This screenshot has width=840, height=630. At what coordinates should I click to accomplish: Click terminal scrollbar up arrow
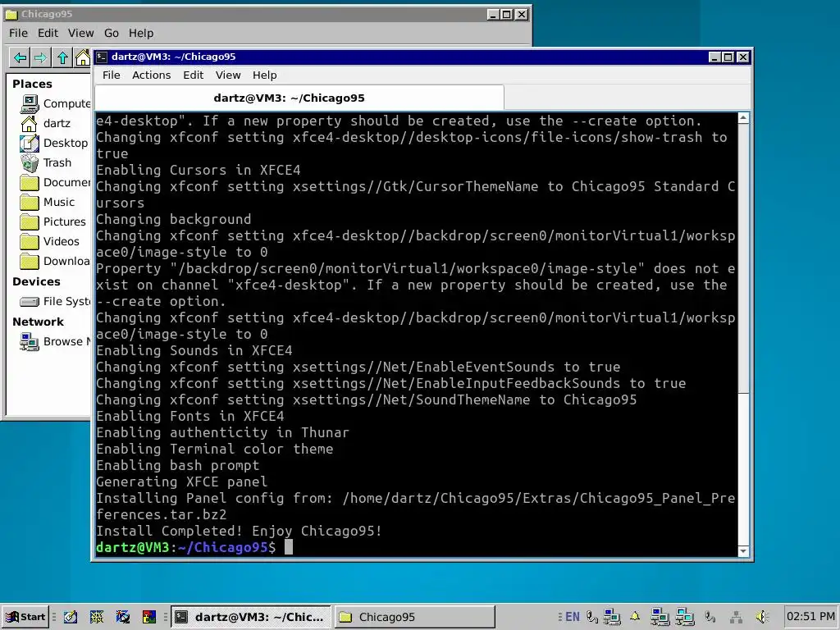pyautogui.click(x=743, y=118)
